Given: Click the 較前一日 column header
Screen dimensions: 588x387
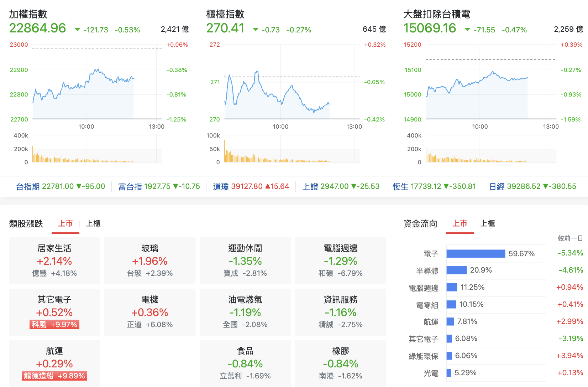Looking at the screenshot, I should click(570, 238).
